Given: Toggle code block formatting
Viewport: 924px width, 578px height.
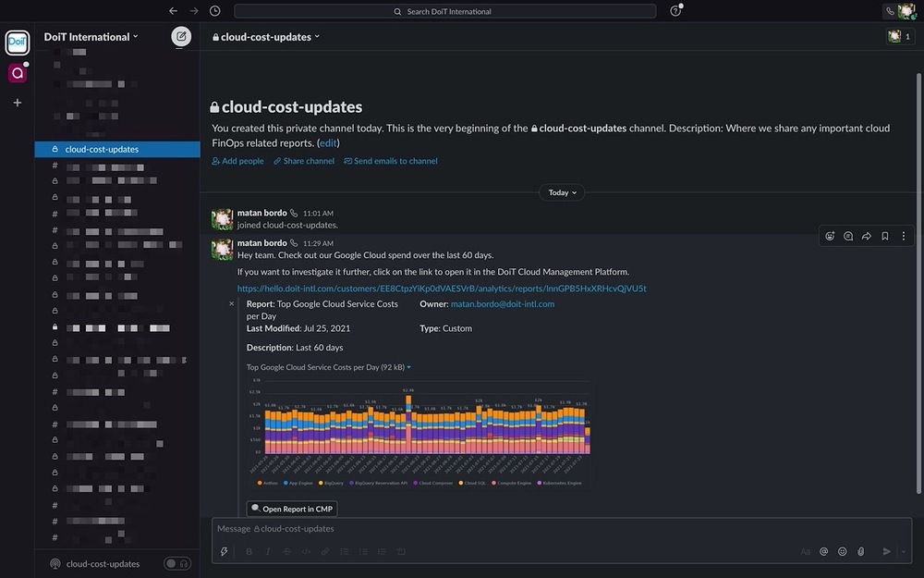Looking at the screenshot, I should [x=401, y=551].
